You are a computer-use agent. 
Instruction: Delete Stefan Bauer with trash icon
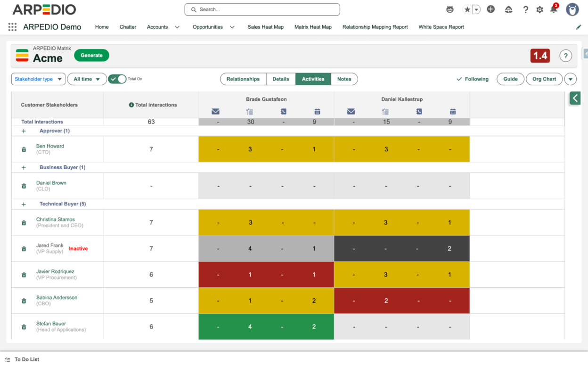(24, 327)
